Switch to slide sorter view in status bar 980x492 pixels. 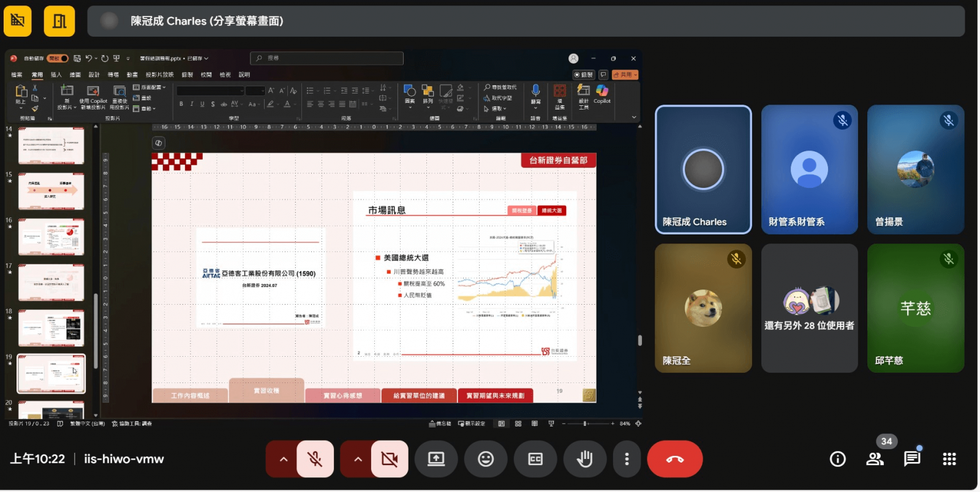click(518, 423)
